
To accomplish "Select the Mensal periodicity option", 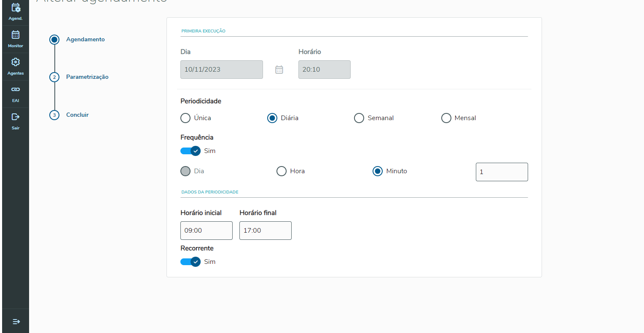I will [446, 118].
